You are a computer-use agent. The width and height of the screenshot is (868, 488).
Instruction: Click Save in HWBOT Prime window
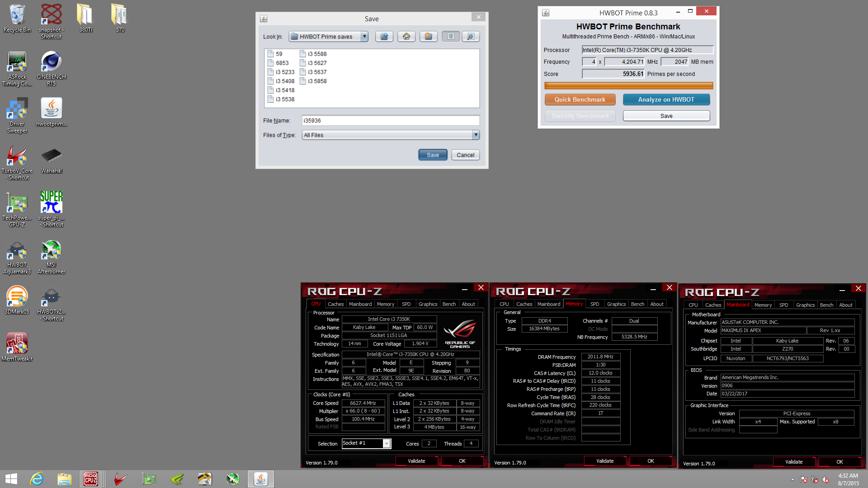666,116
